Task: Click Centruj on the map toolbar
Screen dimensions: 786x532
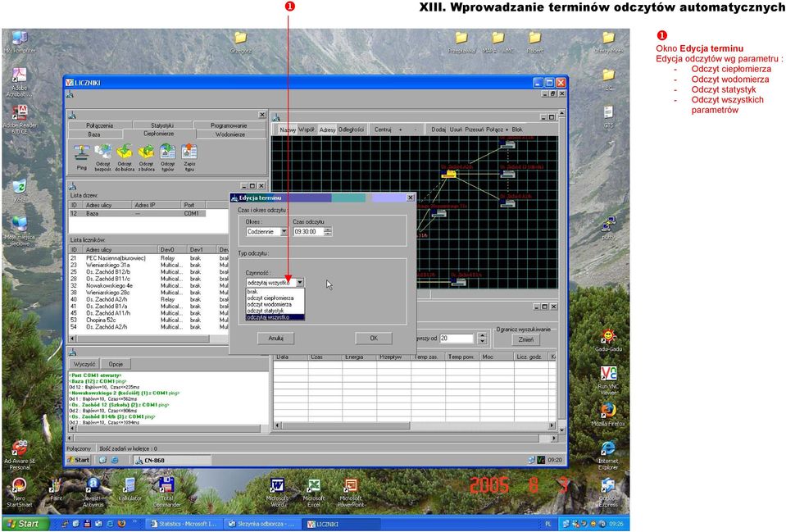Action: pos(383,130)
